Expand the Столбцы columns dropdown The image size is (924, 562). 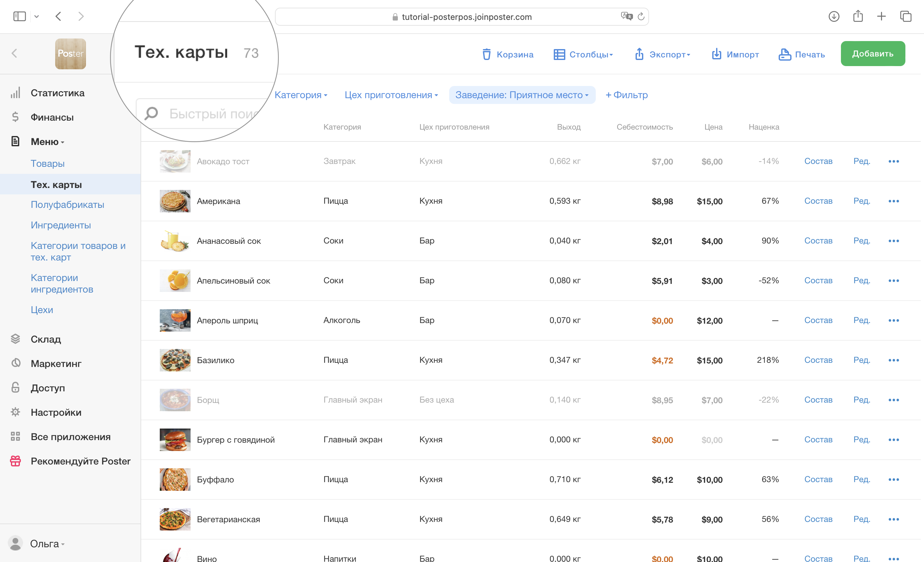click(583, 54)
